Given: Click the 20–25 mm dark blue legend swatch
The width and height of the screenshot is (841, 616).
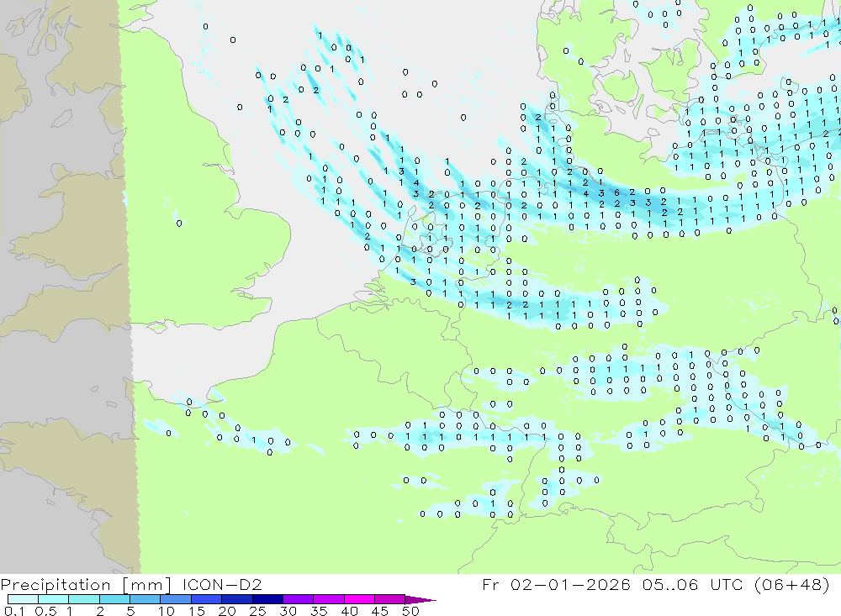Looking at the screenshot, I should click(x=236, y=599).
